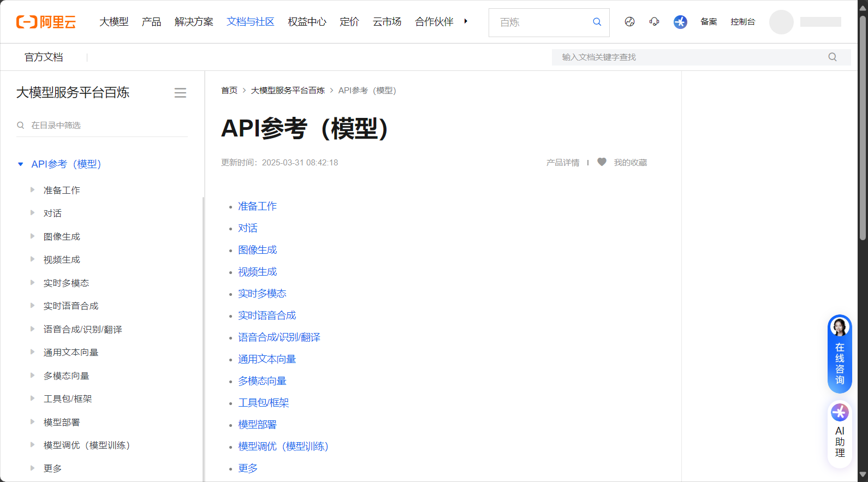This screenshot has height=482, width=868.
Task: Open the 定价 nav menu
Action: click(349, 22)
